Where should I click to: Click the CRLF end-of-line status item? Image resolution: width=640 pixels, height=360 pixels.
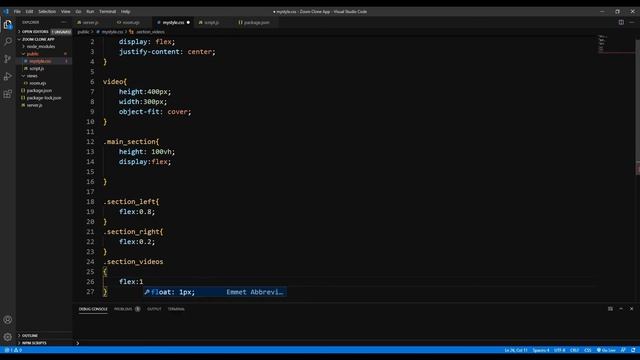575,350
